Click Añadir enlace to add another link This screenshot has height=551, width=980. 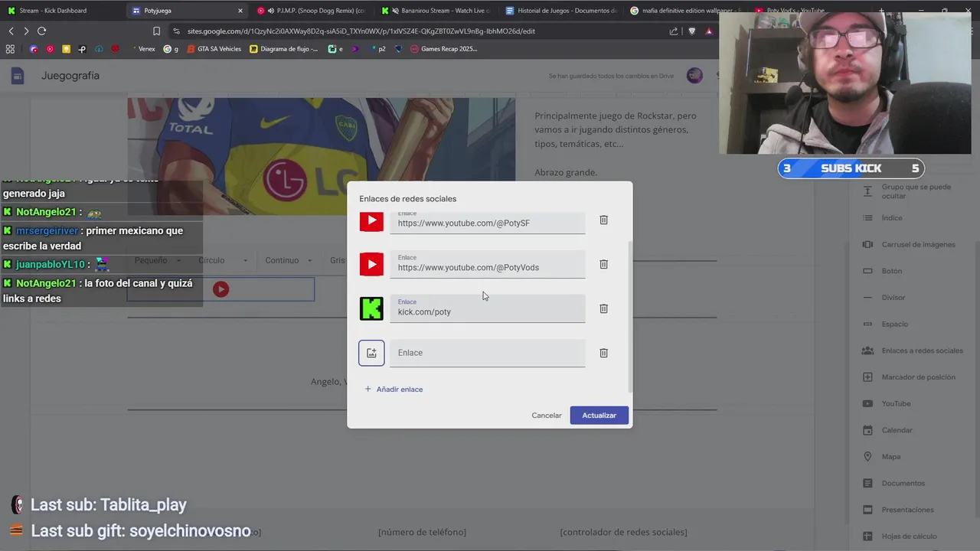pos(394,389)
